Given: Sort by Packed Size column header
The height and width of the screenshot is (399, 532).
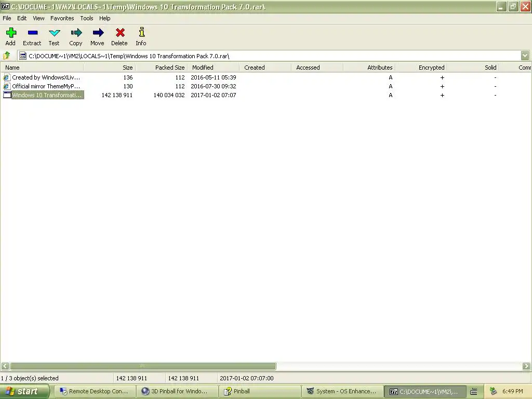Looking at the screenshot, I should pyautogui.click(x=162, y=68).
